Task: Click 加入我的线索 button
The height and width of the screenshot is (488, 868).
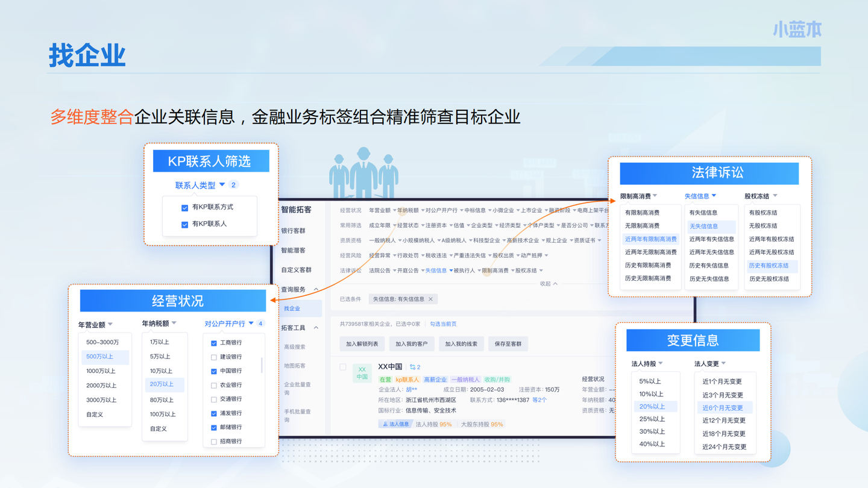Action: pyautogui.click(x=461, y=344)
